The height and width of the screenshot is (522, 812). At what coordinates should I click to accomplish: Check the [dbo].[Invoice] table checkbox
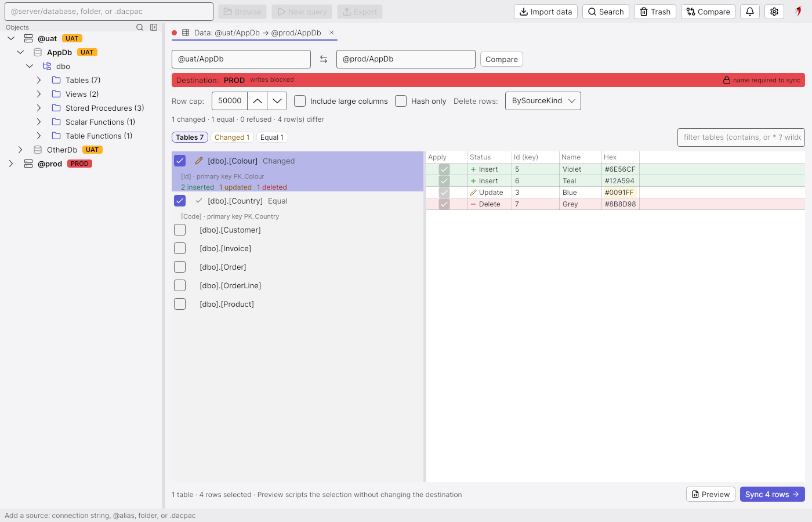(180, 248)
